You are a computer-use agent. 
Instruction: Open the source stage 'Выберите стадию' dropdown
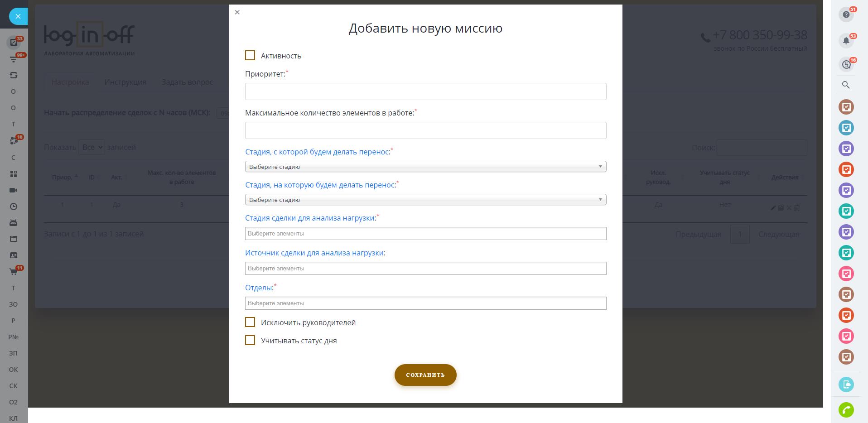click(x=425, y=167)
